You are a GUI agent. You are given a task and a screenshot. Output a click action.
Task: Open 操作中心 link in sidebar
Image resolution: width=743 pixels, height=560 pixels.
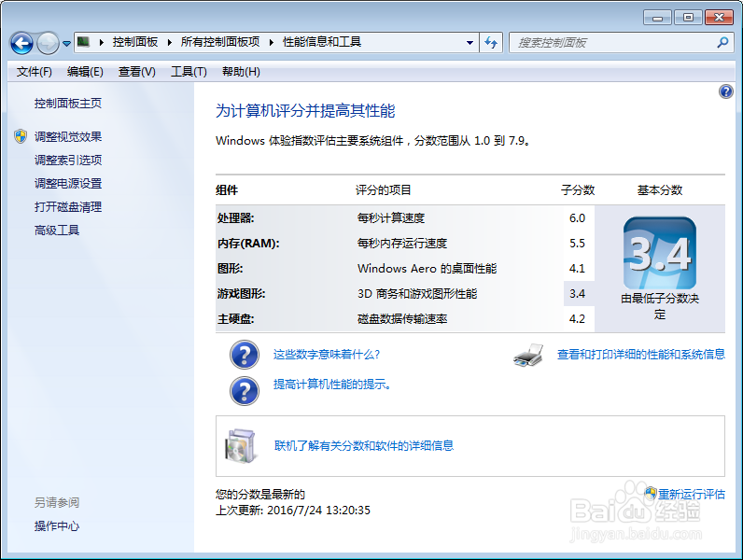(57, 525)
